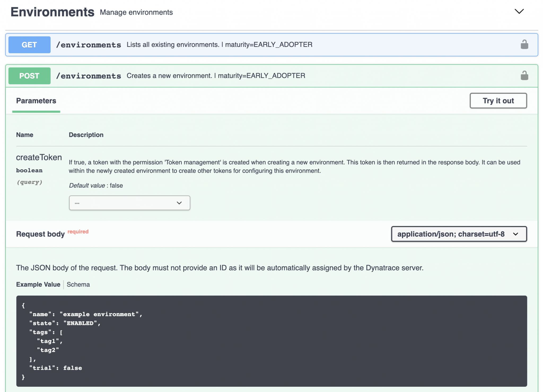Viewport: 543px width, 392px height.
Task: Click the blue GET method badge
Action: pyautogui.click(x=29, y=45)
